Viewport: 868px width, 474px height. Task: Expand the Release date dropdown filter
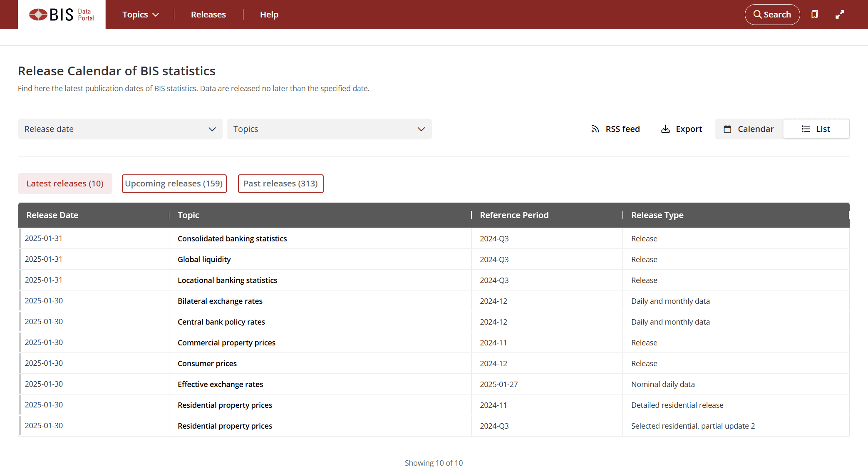pyautogui.click(x=119, y=129)
